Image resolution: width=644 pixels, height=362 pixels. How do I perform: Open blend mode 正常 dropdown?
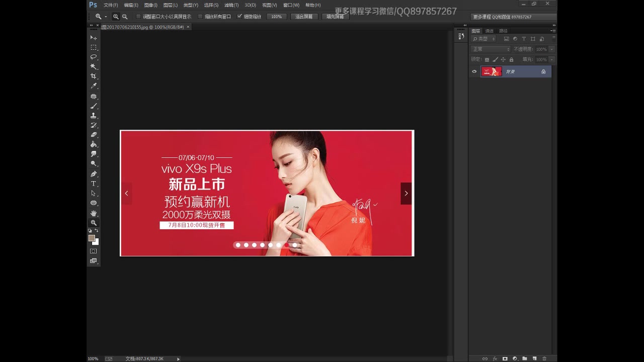[x=491, y=49]
